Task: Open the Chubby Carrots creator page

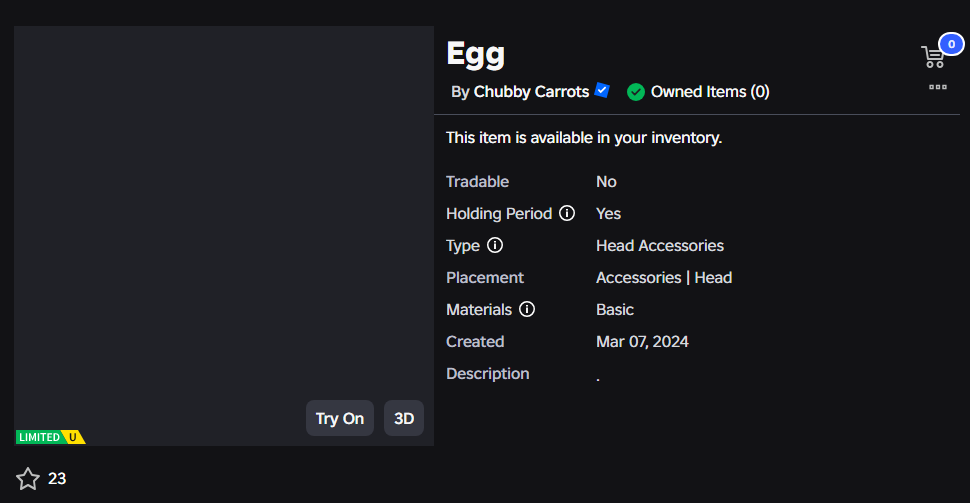Action: point(531,92)
